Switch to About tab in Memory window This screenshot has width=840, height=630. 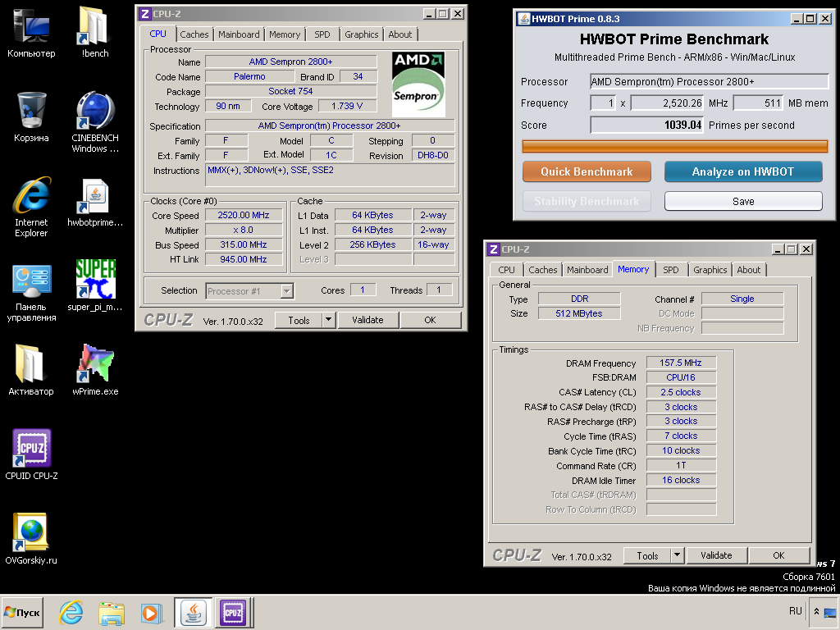coord(748,270)
